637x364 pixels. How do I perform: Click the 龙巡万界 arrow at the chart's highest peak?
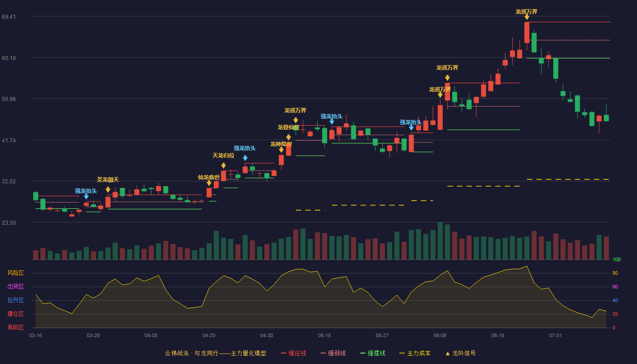(x=527, y=17)
